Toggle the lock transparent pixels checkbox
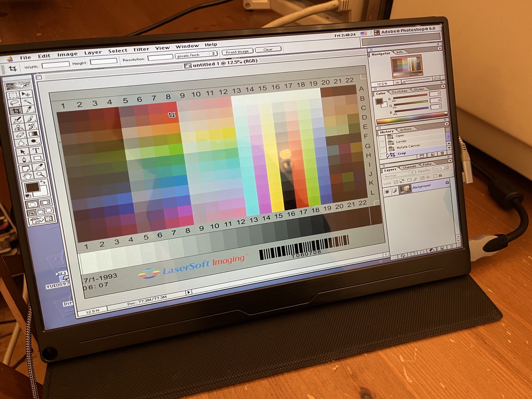The height and width of the screenshot is (399, 532). [396, 182]
